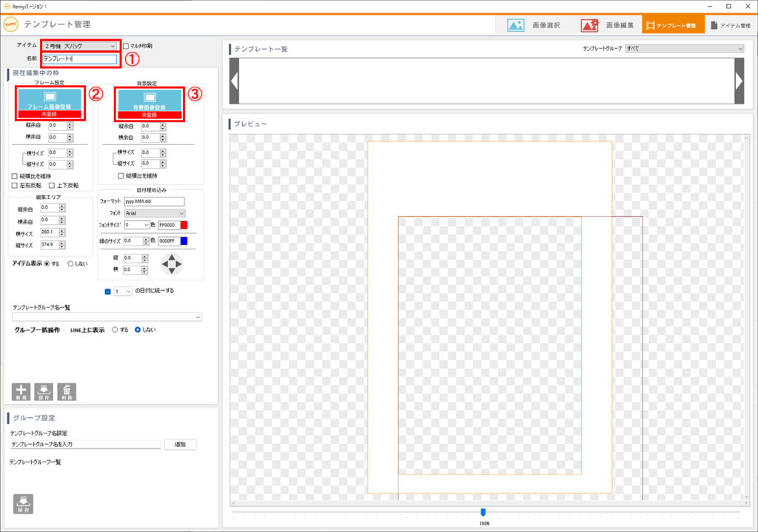Click the 追加 button

180,445
